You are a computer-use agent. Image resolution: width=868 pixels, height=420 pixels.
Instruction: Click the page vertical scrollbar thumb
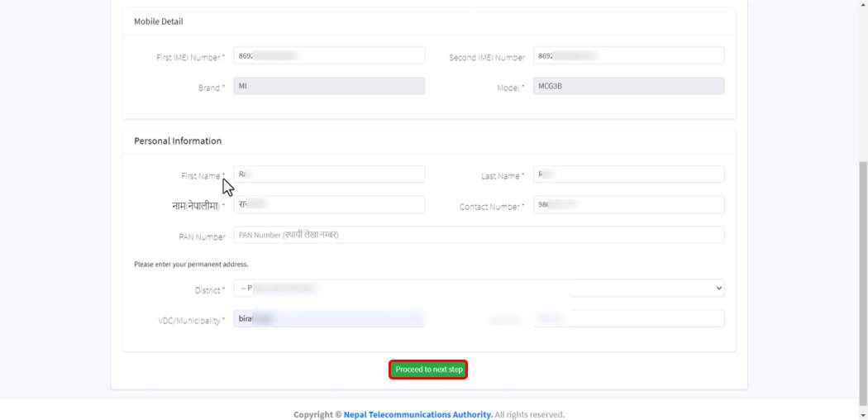863,282
